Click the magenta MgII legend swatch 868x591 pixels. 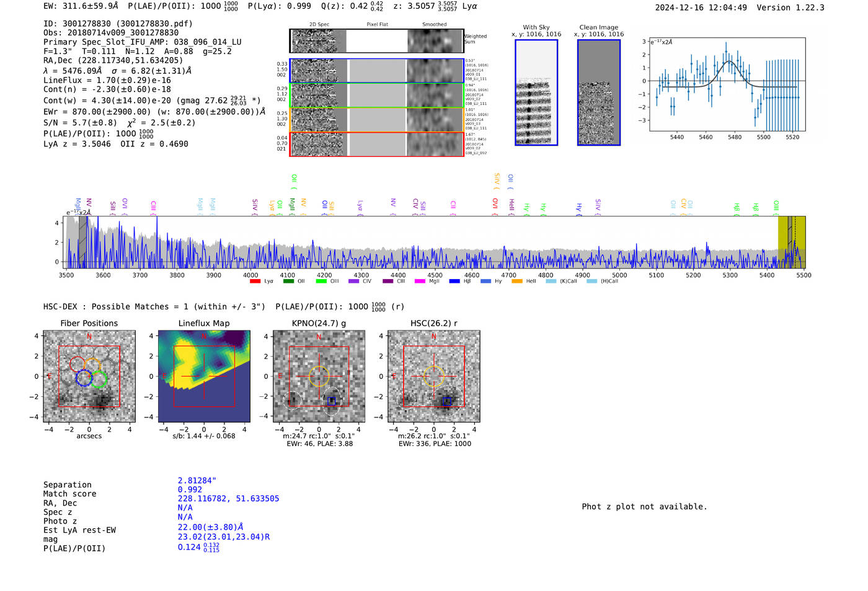420,282
